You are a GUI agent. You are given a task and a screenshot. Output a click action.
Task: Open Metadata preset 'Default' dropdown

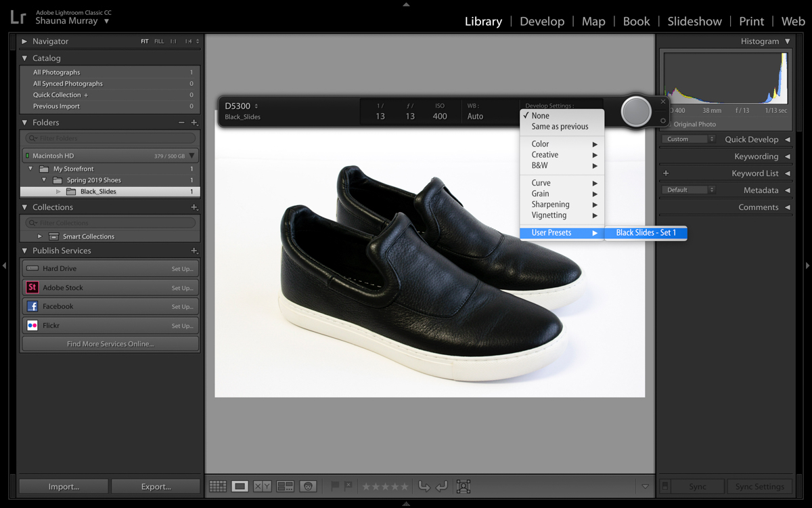[x=688, y=190]
